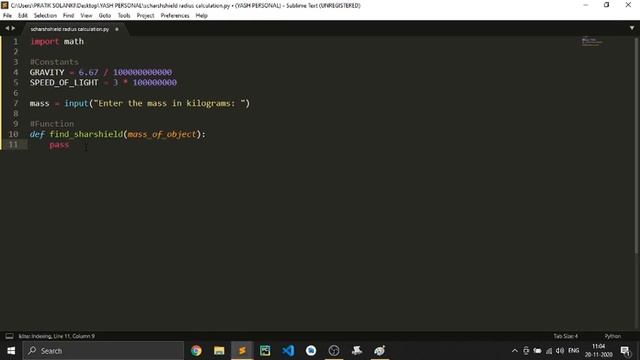The height and width of the screenshot is (360, 640).
Task: Open the Tab Size 4 indentation selector
Action: (x=565, y=336)
